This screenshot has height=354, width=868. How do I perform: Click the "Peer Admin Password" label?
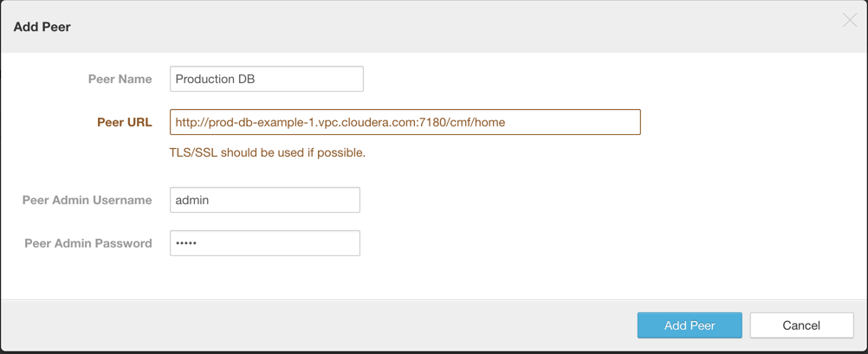point(87,243)
